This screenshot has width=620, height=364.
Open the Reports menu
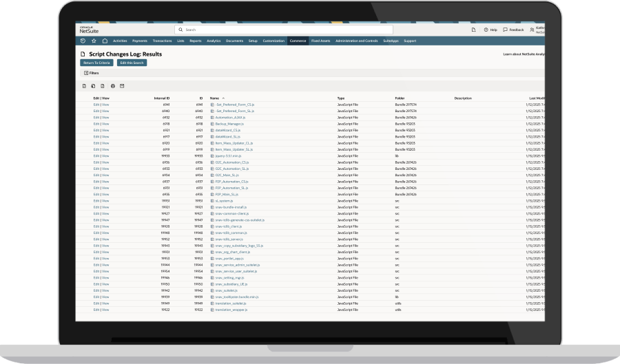(x=196, y=41)
